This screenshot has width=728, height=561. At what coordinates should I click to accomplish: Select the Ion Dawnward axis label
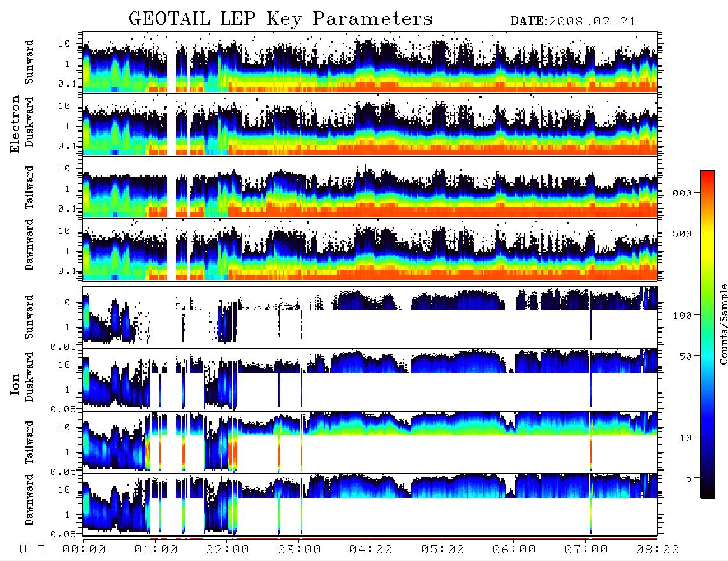tap(29, 499)
